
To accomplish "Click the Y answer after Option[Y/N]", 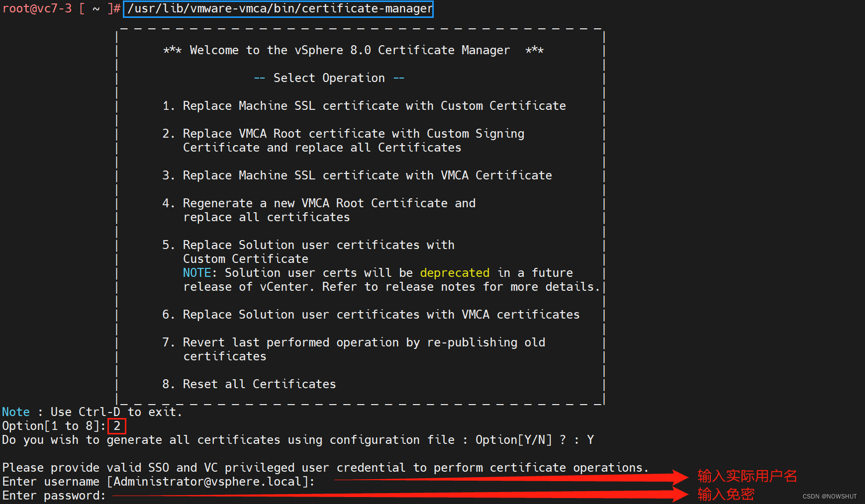I will [x=590, y=440].
